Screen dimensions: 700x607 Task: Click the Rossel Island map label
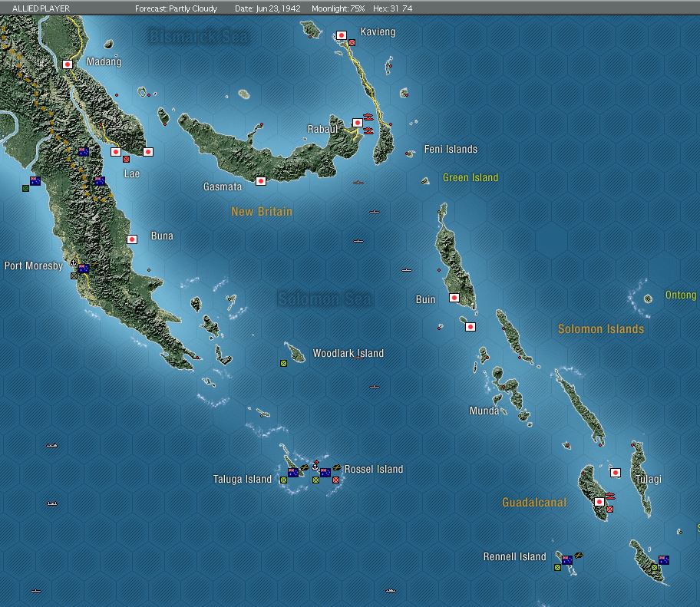pyautogui.click(x=374, y=469)
